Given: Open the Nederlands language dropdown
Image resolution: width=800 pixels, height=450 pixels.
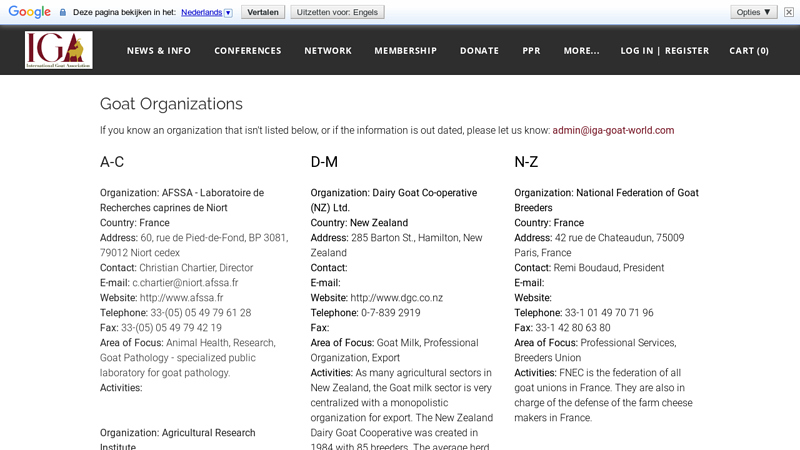Looking at the screenshot, I should (x=228, y=13).
